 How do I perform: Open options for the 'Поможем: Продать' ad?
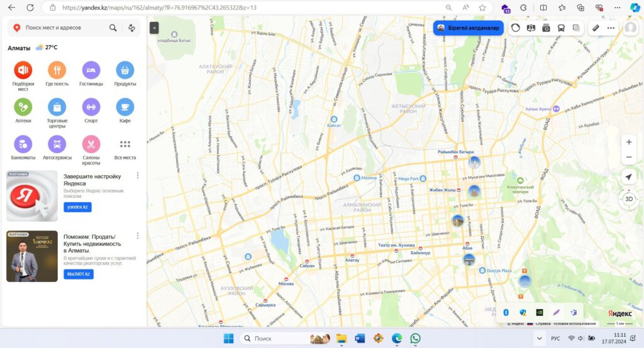(138, 236)
